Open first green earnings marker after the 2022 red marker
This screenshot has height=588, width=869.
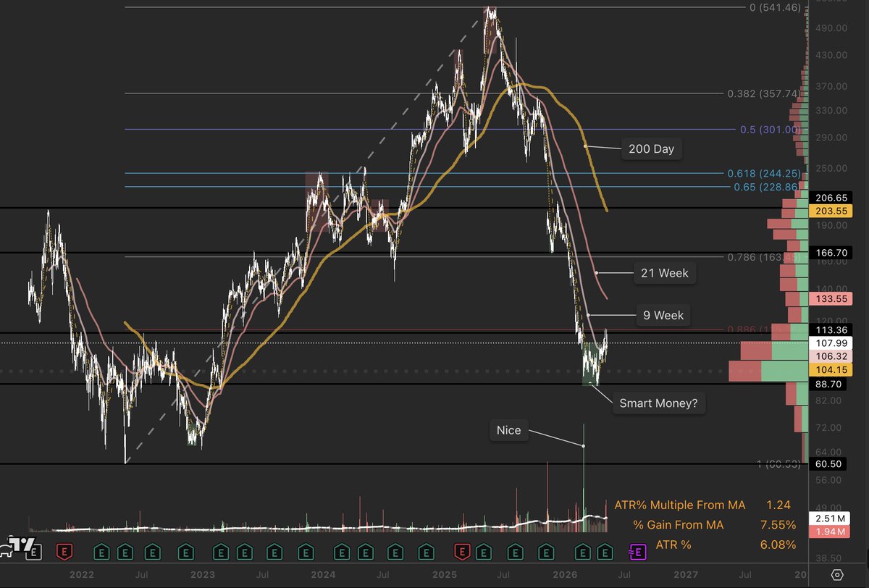(x=102, y=552)
